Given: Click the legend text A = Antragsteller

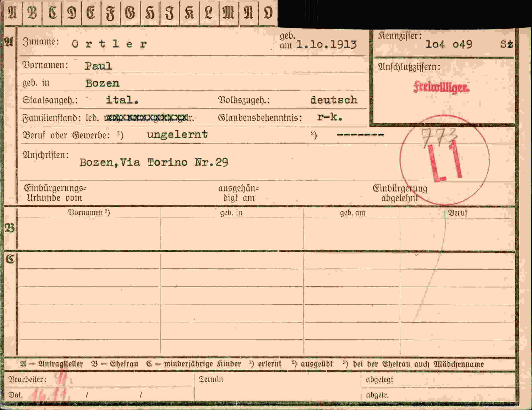Looking at the screenshot, I should (x=51, y=364).
